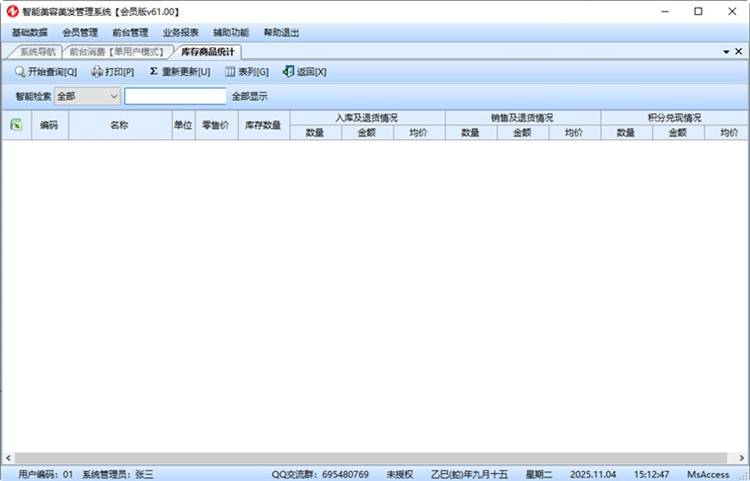Click the 用户编码: 01 status entry
The height and width of the screenshot is (481, 750).
pos(46,474)
